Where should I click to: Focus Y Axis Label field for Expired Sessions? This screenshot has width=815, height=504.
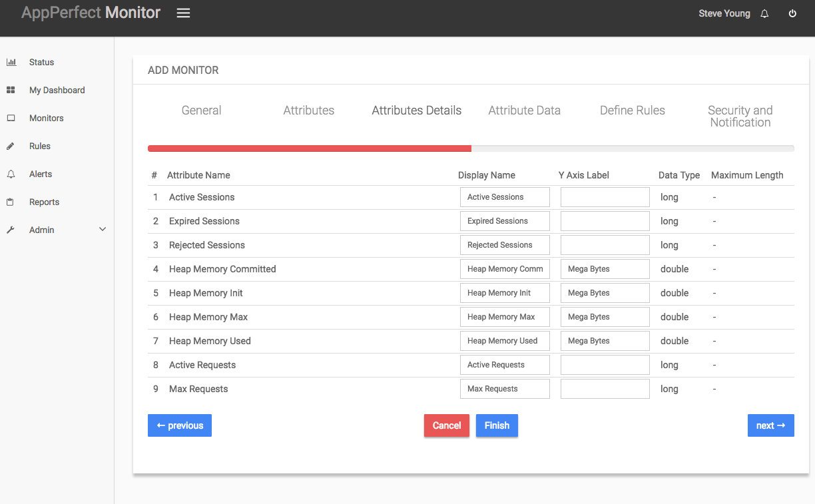[605, 221]
